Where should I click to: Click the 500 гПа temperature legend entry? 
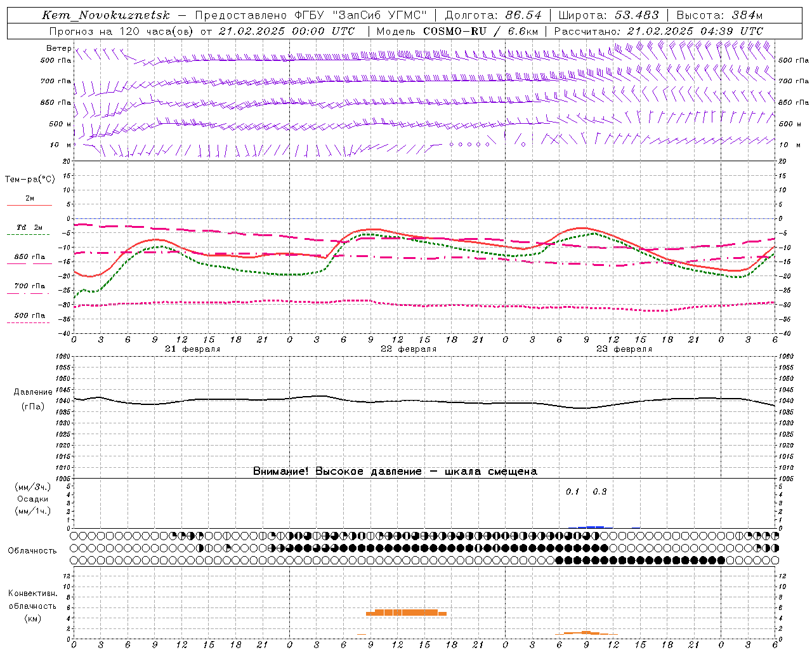(x=29, y=315)
